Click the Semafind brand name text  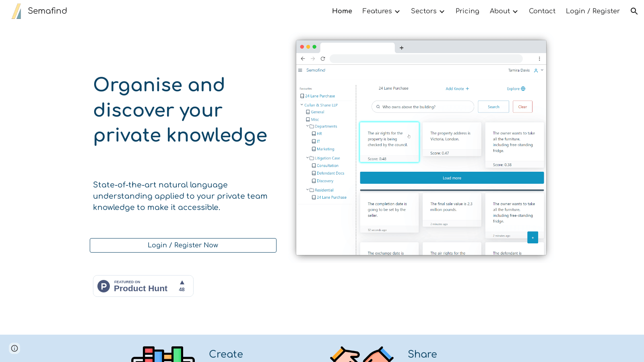point(47,11)
